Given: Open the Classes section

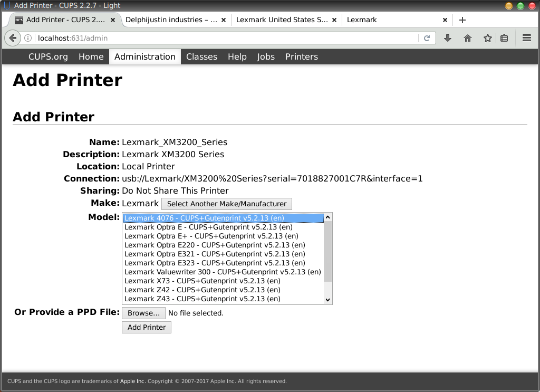Looking at the screenshot, I should pyautogui.click(x=202, y=56).
